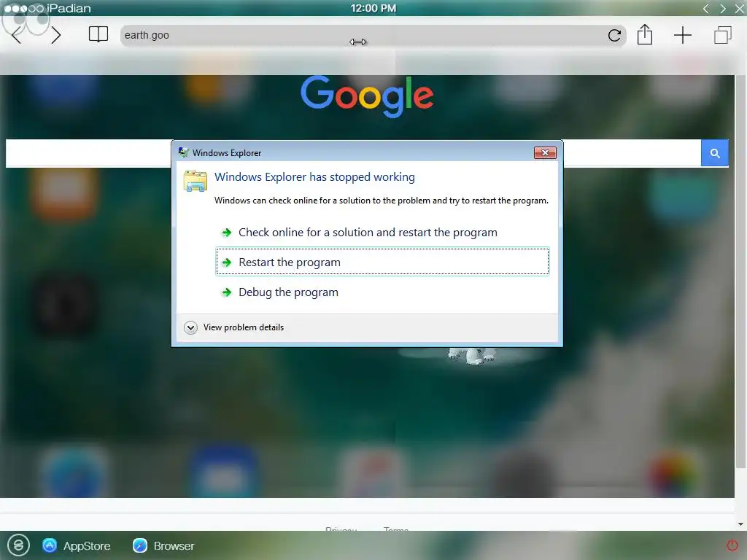Open Browser from the bottom dock

tap(163, 545)
